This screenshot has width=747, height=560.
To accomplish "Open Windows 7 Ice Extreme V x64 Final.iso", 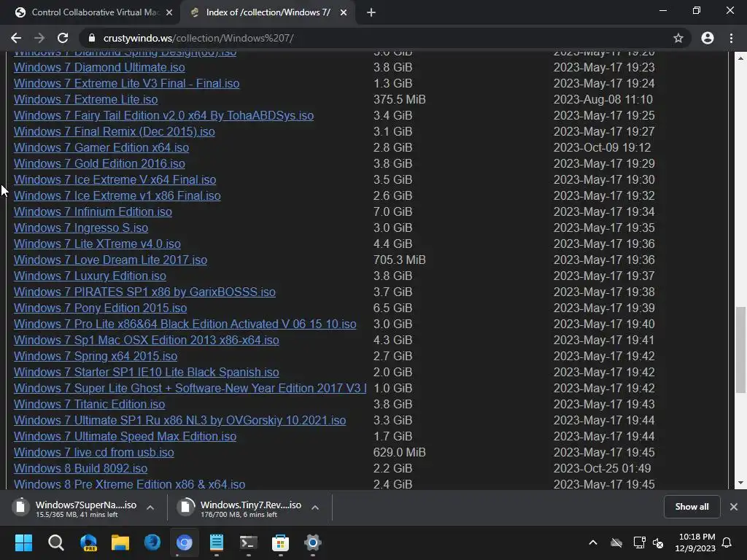I will pyautogui.click(x=115, y=180).
